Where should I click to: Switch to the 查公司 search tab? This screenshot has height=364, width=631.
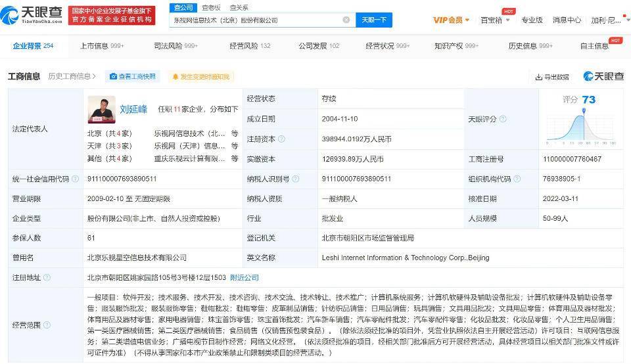coord(183,8)
